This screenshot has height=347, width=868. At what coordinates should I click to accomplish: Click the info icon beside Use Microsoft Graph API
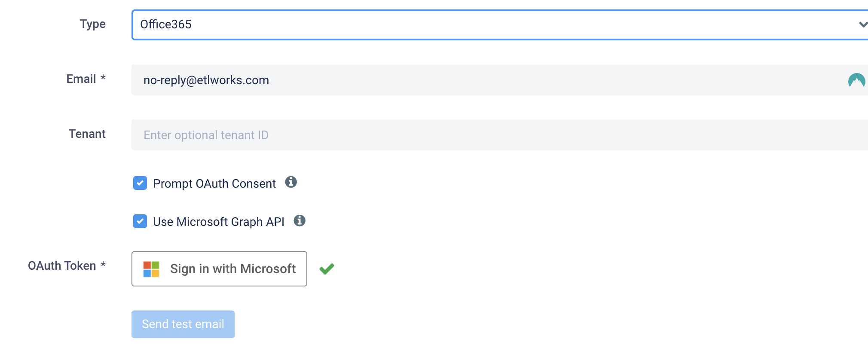[x=300, y=221]
